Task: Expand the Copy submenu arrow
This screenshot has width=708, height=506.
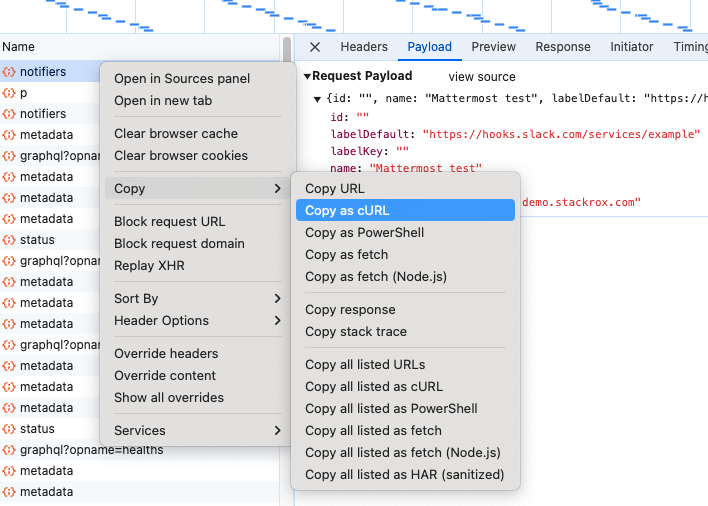Action: pos(277,189)
